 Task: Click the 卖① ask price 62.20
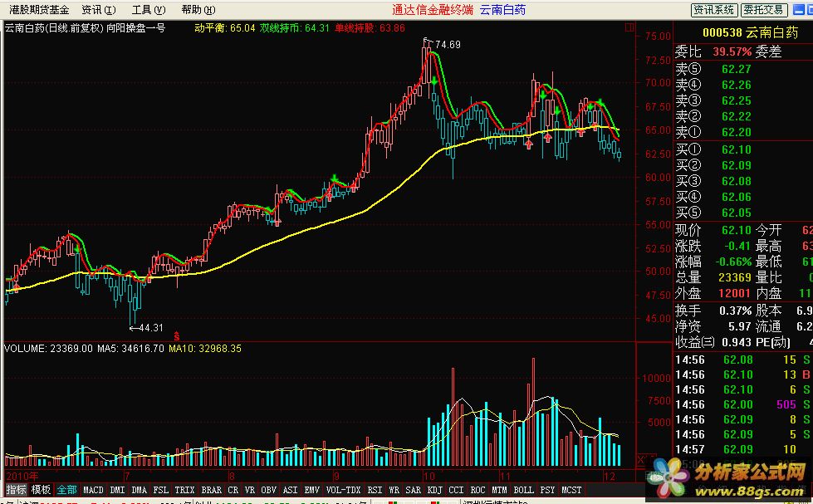click(737, 132)
